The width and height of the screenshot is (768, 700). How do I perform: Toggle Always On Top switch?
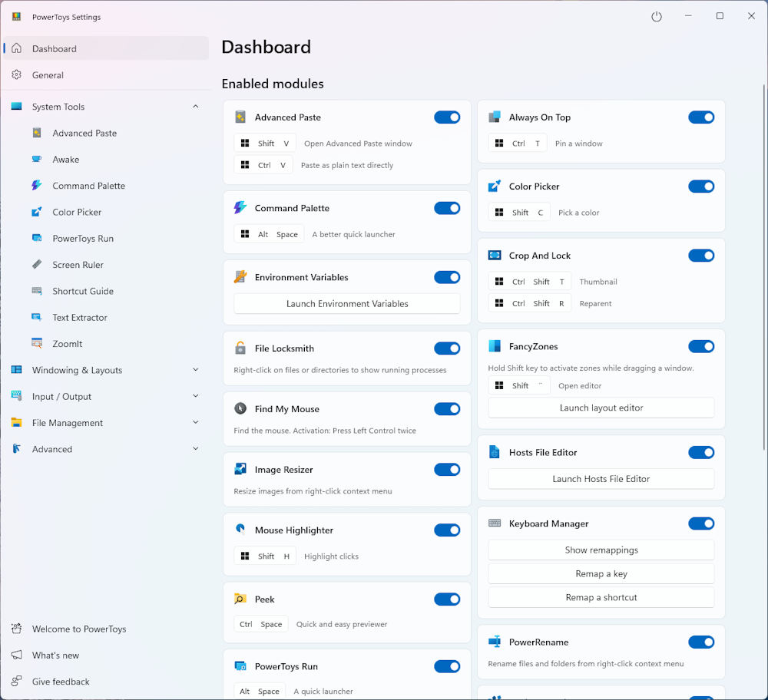[x=701, y=117]
